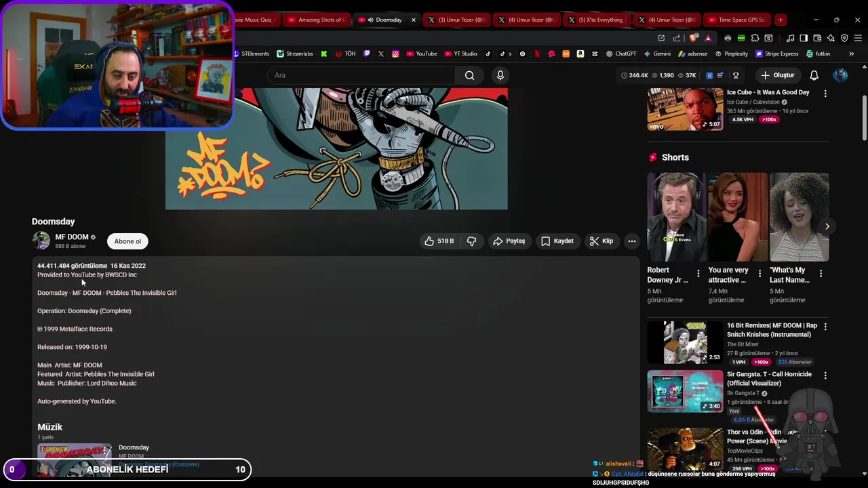Open the Streamlabs bookmark
The height and width of the screenshot is (488, 868).
[295, 54]
